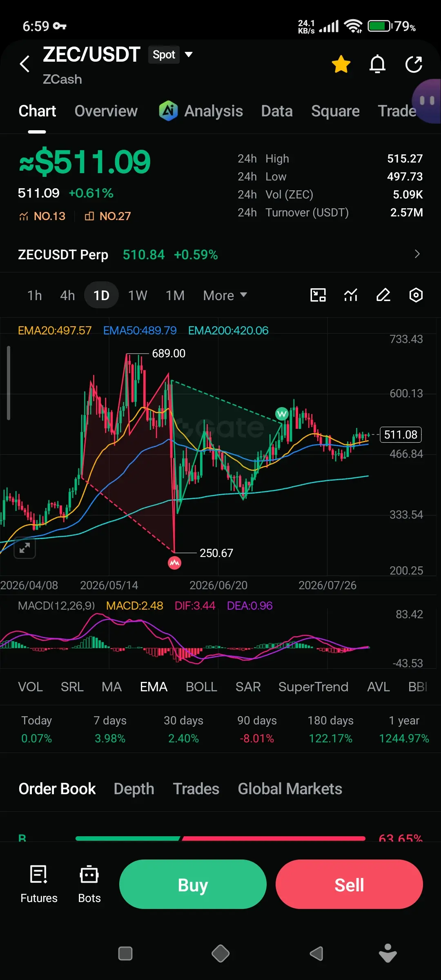Viewport: 441px width, 980px height.
Task: Tap the green Buy button
Action: 193,884
